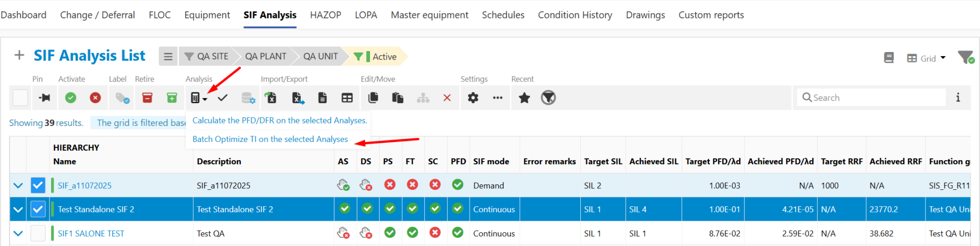Deactivate selected analyses with red X circle
This screenshot has width=980, height=246.
(95, 97)
